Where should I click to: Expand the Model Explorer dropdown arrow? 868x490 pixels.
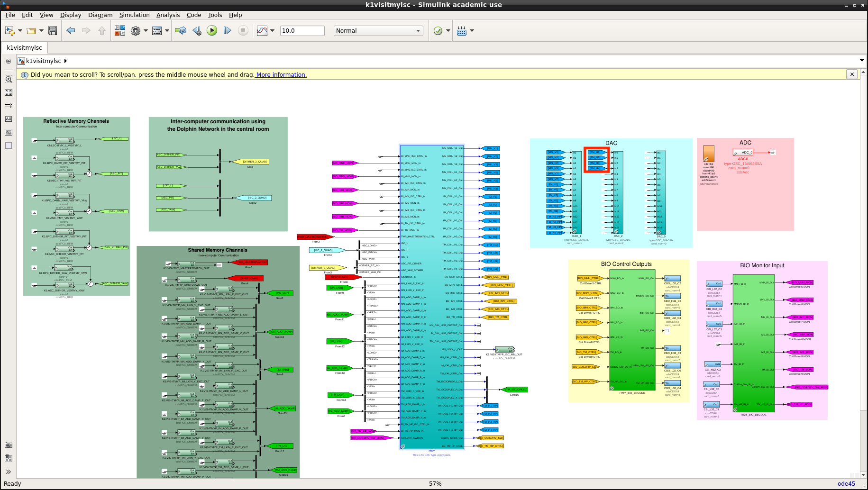click(x=167, y=31)
